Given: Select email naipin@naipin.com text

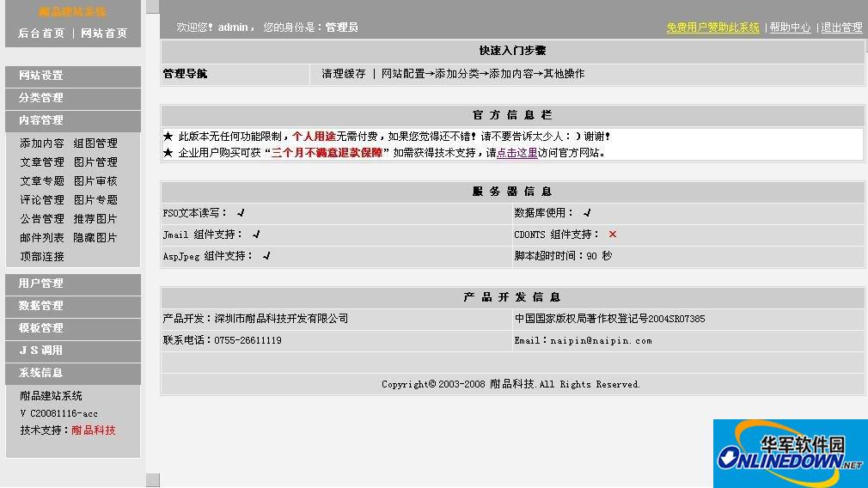Looking at the screenshot, I should click(602, 340).
